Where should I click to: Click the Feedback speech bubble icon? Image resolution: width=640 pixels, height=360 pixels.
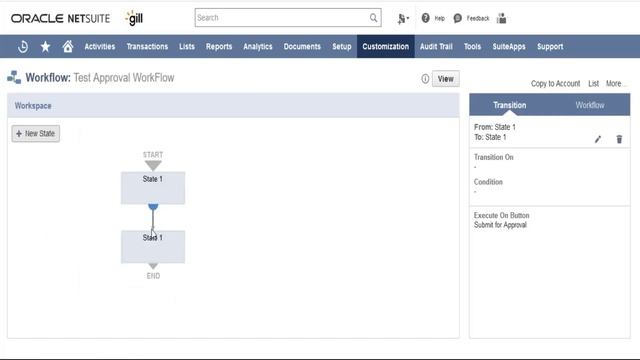point(458,18)
